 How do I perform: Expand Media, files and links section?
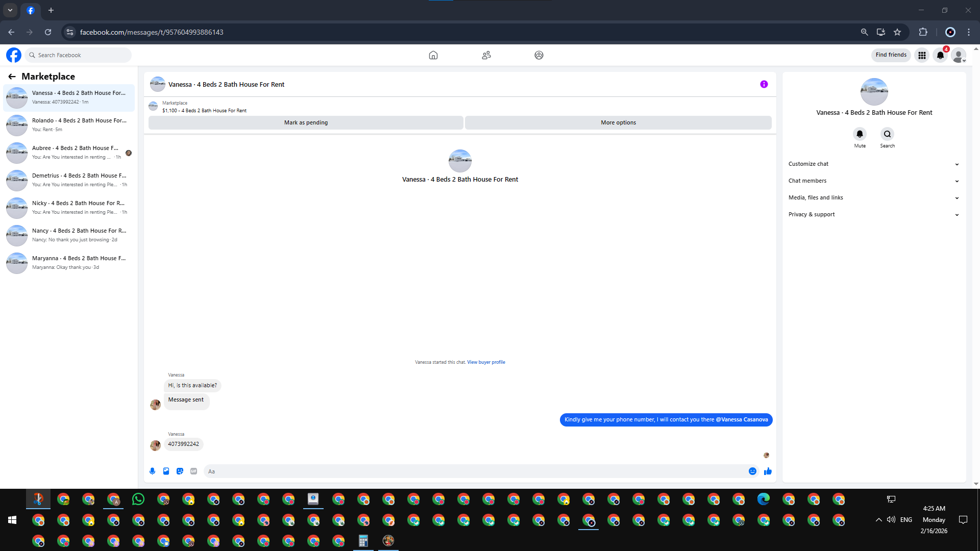pyautogui.click(x=873, y=197)
